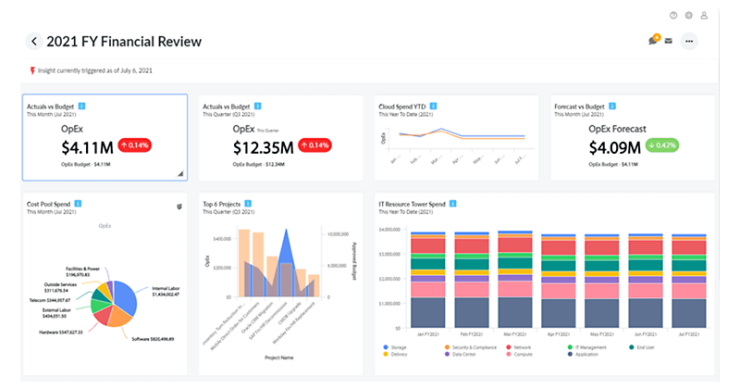This screenshot has height=389, width=740.
Task: Click the blue peak in Top 6 Projects chart
Action: tap(286, 246)
